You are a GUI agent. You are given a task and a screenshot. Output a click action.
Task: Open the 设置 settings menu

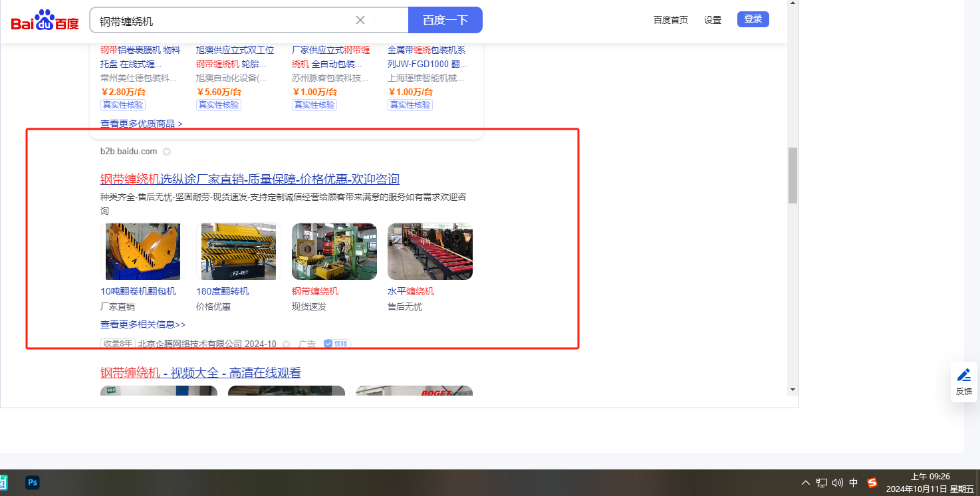(x=713, y=20)
